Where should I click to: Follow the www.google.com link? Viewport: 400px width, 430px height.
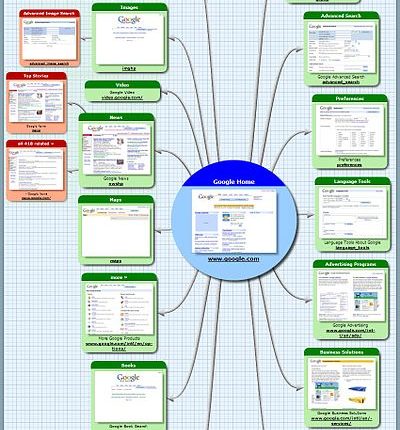click(x=233, y=259)
